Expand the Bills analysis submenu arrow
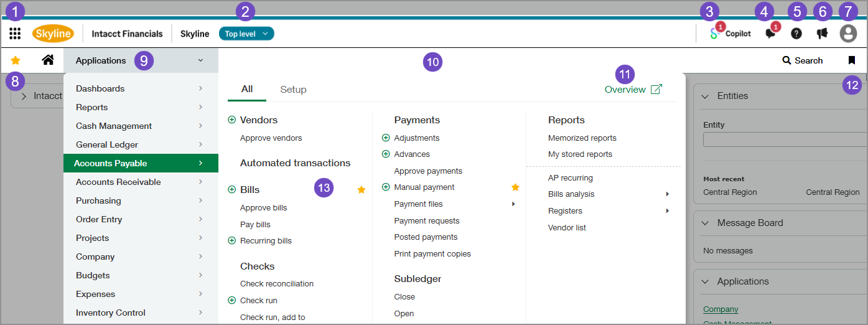 tap(668, 194)
